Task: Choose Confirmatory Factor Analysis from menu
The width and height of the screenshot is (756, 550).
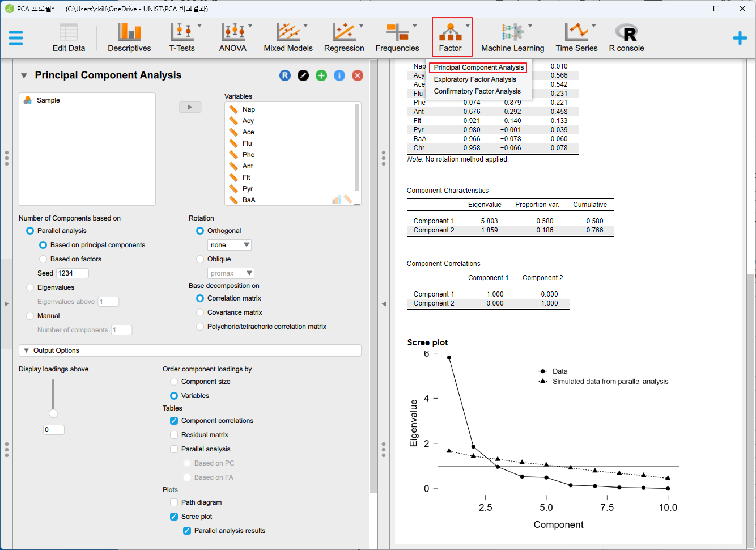Action: point(477,91)
